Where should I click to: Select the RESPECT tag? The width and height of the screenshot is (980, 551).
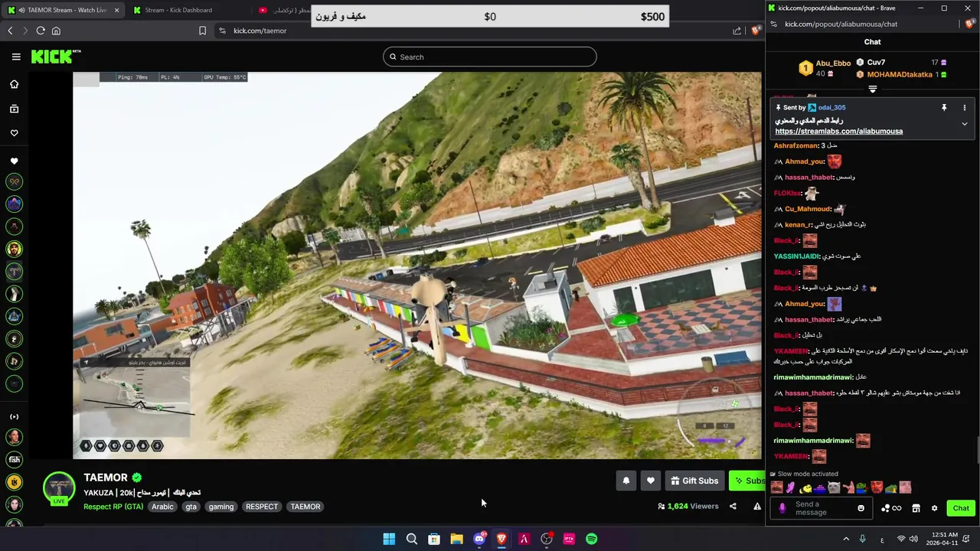pyautogui.click(x=262, y=507)
